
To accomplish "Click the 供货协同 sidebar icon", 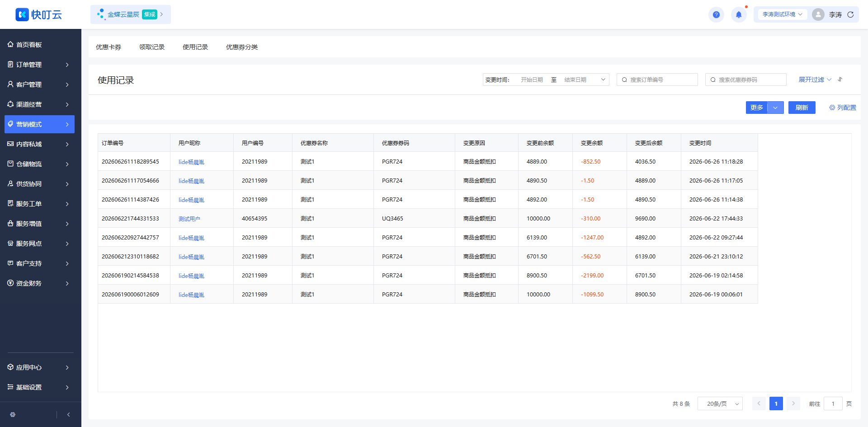I will (10, 183).
